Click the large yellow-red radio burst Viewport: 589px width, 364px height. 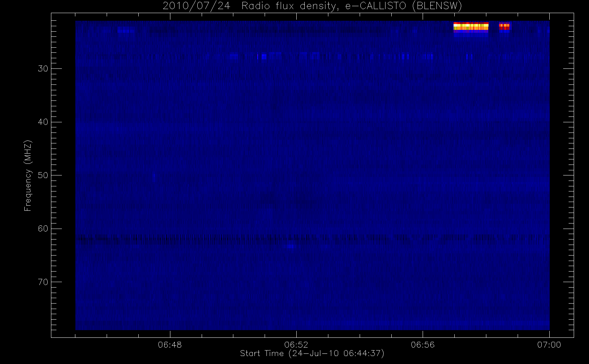(471, 27)
